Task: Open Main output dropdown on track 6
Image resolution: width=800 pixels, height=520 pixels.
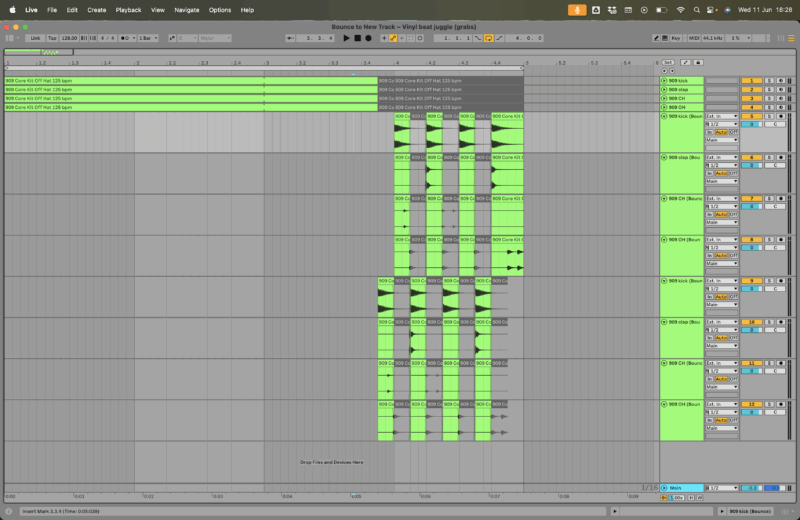Action: pos(721,181)
